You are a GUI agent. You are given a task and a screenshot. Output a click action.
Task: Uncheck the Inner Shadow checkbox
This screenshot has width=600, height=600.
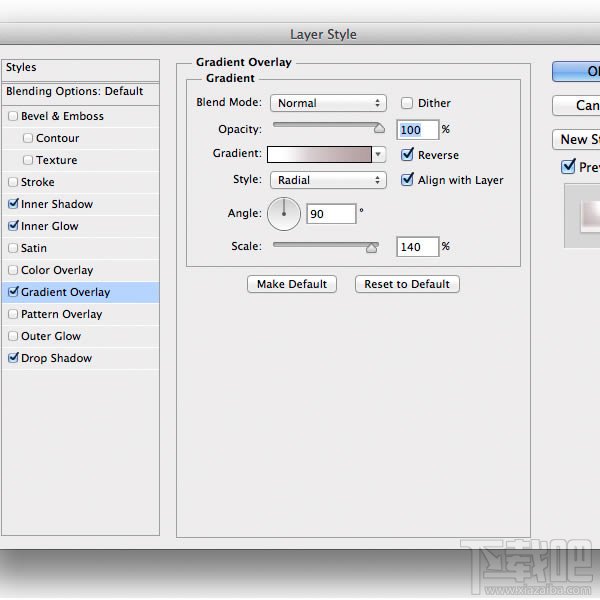[x=13, y=204]
